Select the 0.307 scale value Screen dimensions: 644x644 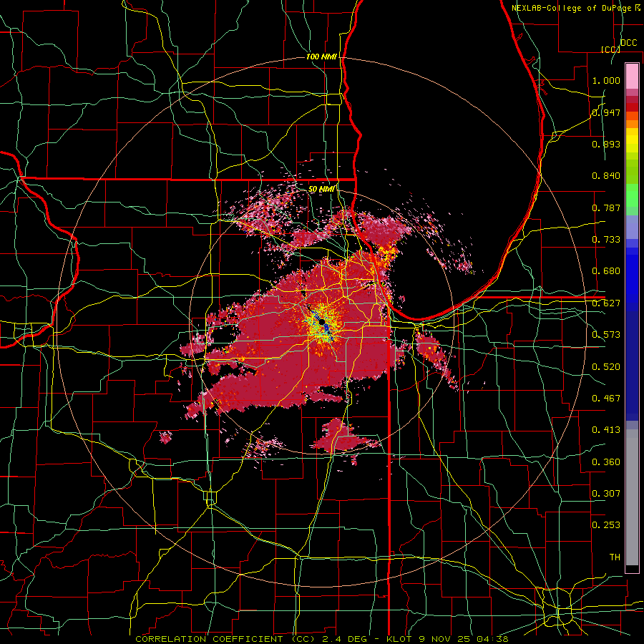pos(606,494)
